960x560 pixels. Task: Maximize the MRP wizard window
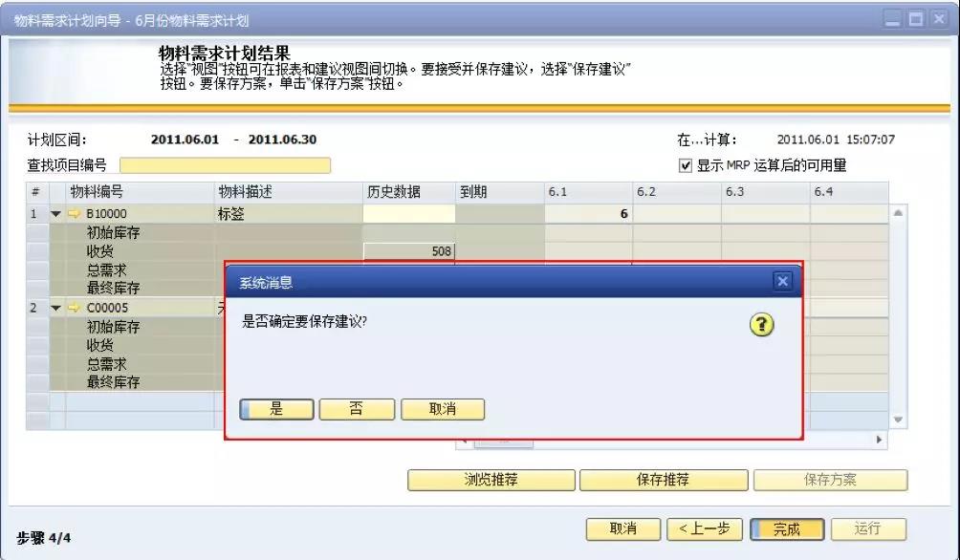(x=914, y=18)
